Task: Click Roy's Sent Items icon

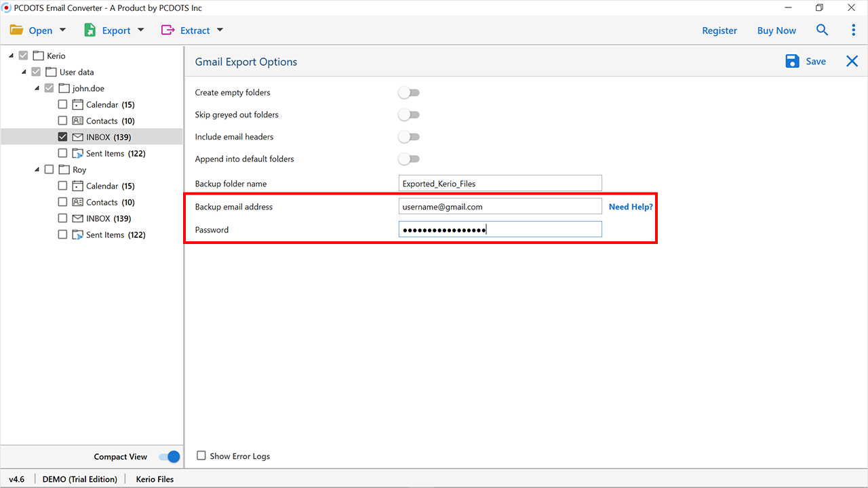Action: coord(78,235)
